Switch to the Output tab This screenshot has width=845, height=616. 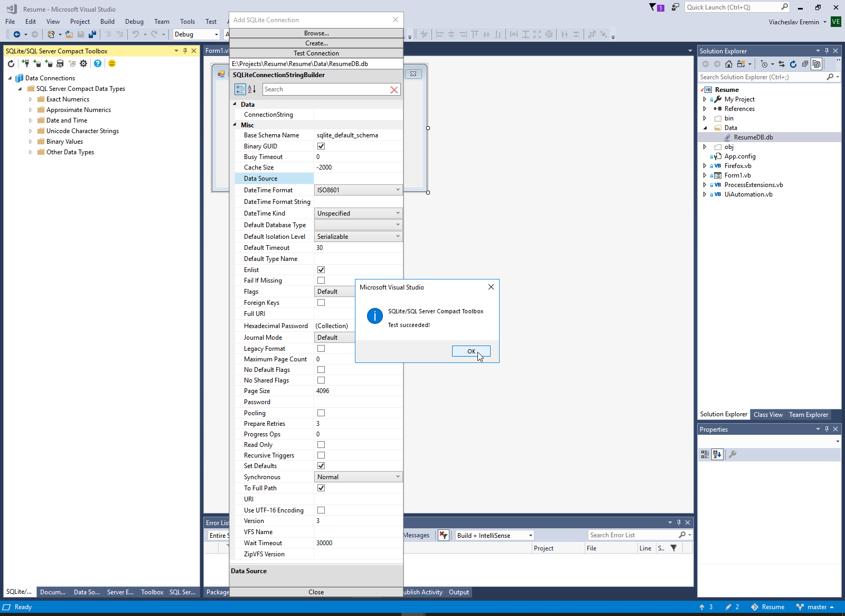(459, 592)
